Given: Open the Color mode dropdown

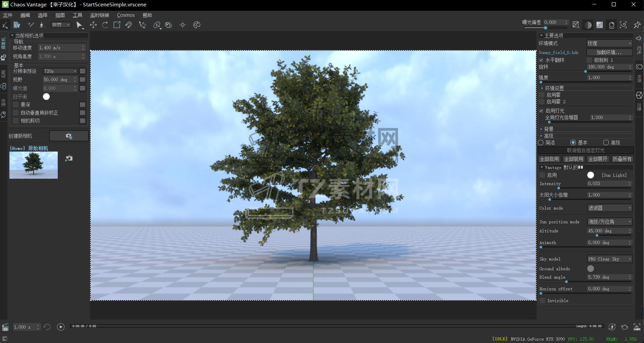Looking at the screenshot, I should click(x=609, y=208).
